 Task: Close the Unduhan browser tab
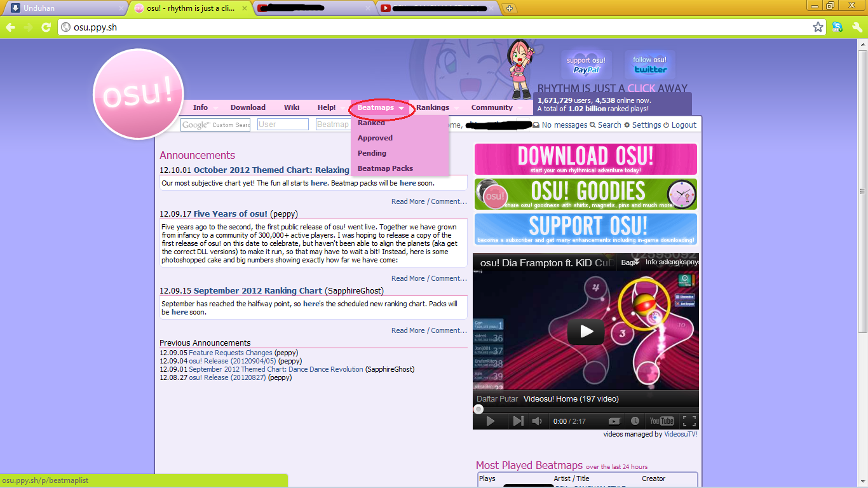click(121, 8)
